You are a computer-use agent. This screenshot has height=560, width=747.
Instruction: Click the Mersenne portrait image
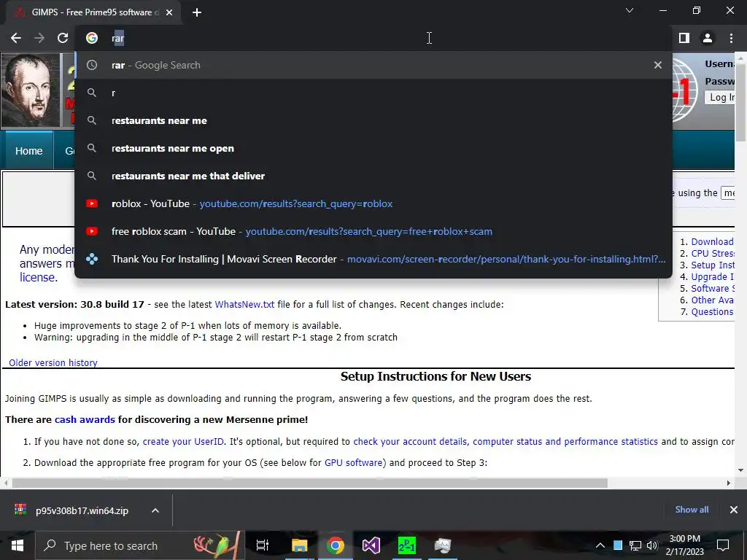tap(31, 90)
